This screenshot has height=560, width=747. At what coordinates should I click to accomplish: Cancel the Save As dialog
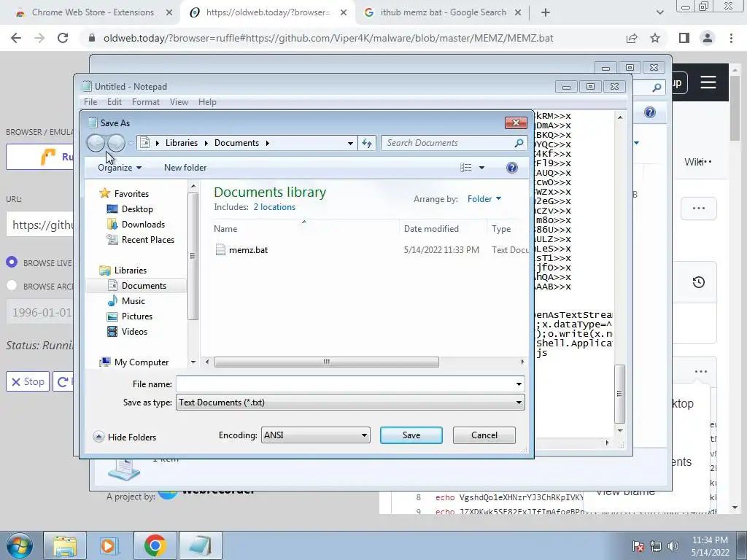point(484,435)
